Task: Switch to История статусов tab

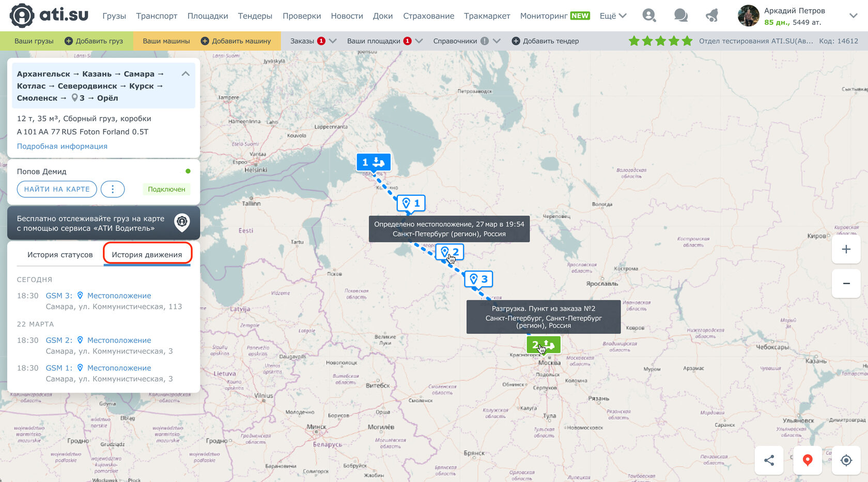Action: click(60, 255)
